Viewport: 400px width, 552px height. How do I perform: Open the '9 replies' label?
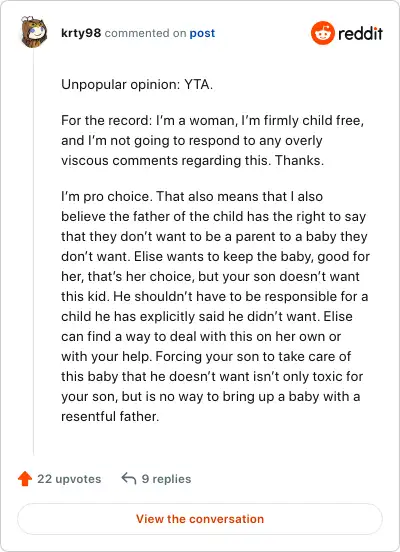point(166,479)
